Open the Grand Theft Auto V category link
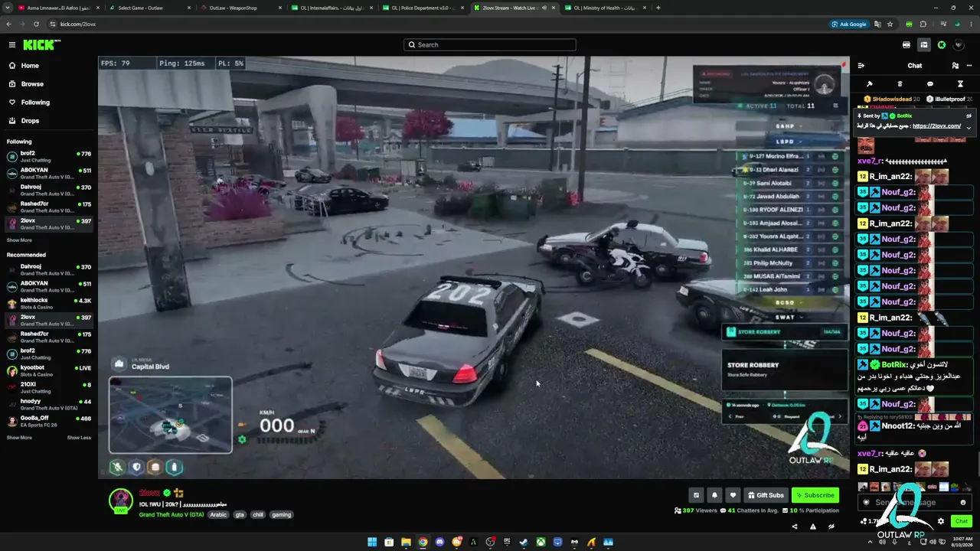The width and height of the screenshot is (980, 551). [x=171, y=515]
